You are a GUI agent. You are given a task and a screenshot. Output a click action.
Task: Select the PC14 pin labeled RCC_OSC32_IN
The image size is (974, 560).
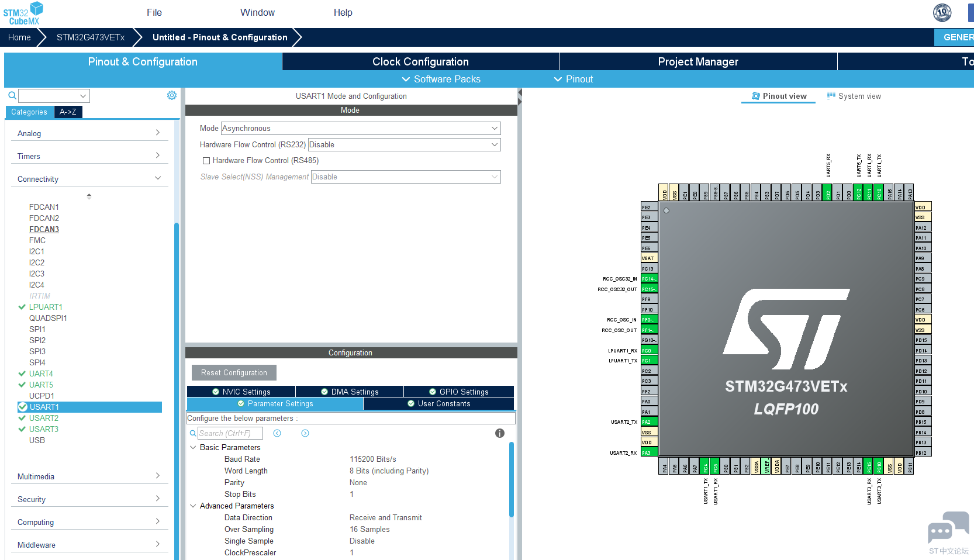[x=650, y=279]
